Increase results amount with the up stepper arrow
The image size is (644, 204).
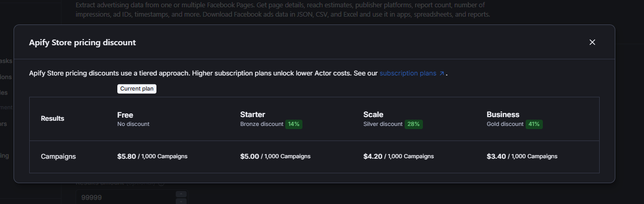pyautogui.click(x=180, y=194)
